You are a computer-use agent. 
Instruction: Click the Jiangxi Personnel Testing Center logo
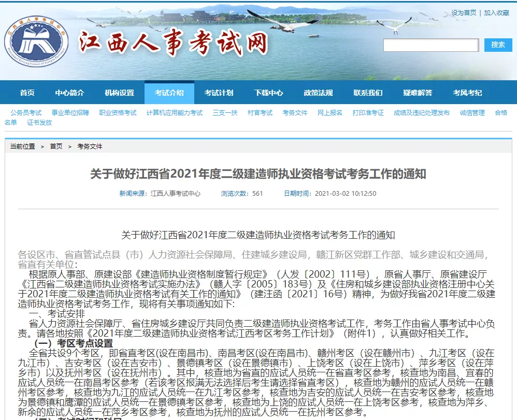(36, 41)
